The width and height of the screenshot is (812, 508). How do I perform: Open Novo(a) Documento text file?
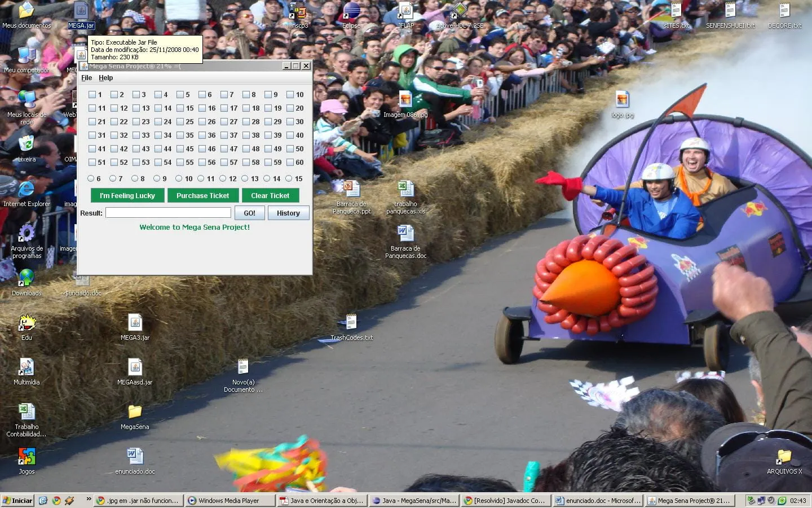tap(243, 375)
